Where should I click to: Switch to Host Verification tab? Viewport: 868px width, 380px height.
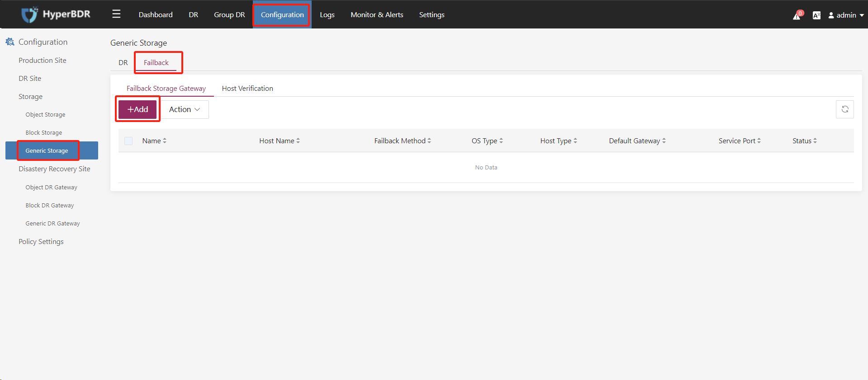[247, 89]
